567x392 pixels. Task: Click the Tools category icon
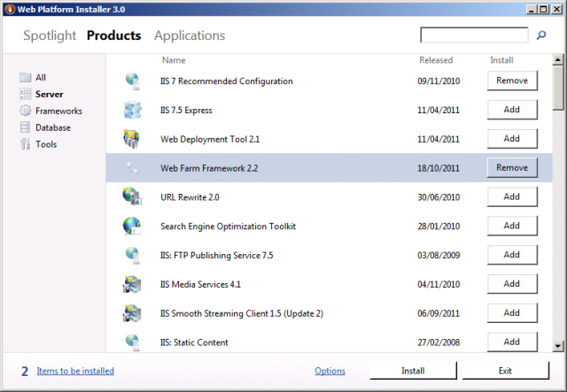coord(26,144)
